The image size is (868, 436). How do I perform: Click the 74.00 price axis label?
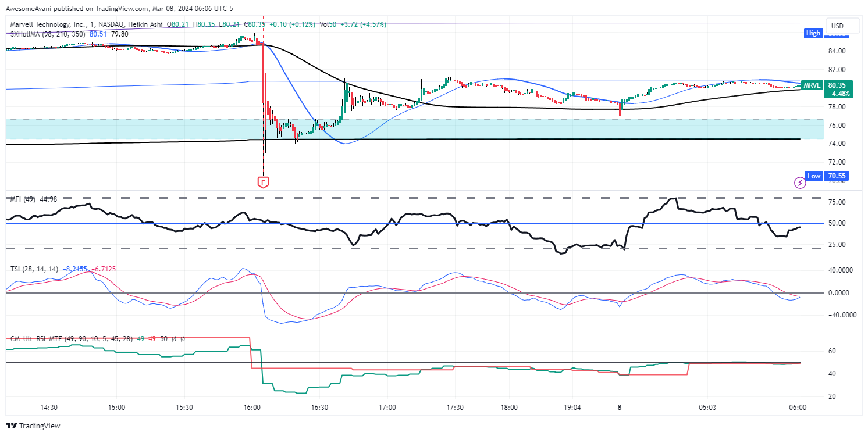pos(837,144)
